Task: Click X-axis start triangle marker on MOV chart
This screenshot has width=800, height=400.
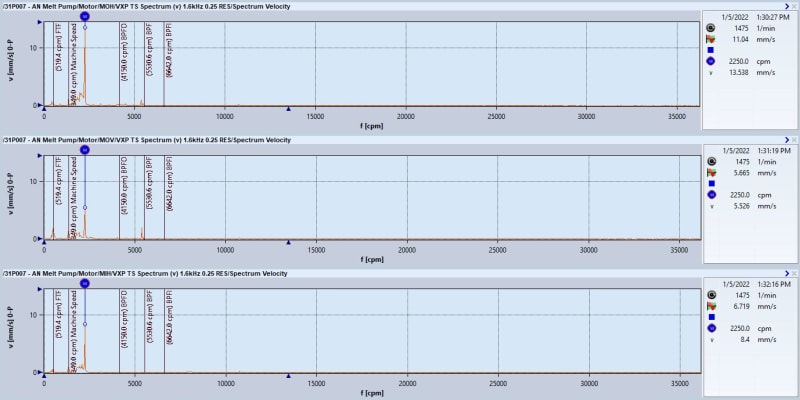Action: click(44, 242)
